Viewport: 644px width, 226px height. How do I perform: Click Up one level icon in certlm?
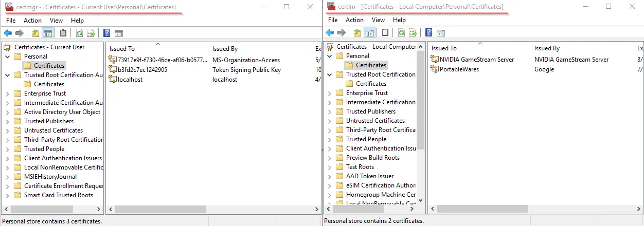(x=357, y=33)
